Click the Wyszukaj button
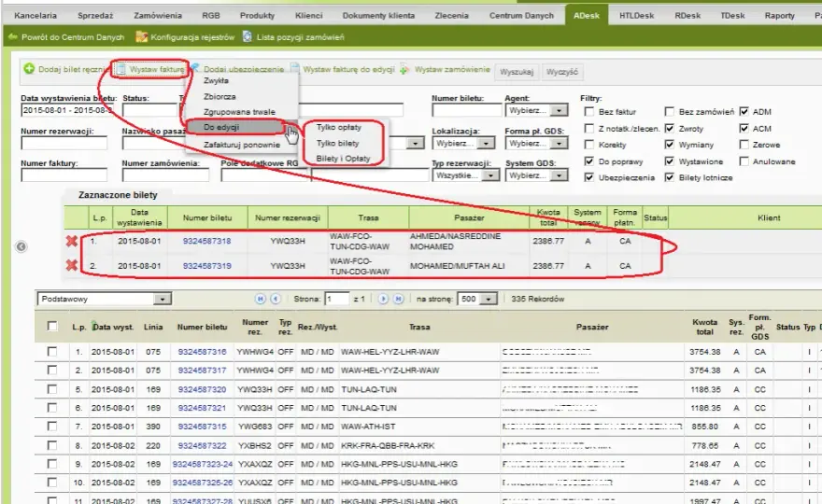Image resolution: width=822 pixels, height=504 pixels. (x=517, y=72)
